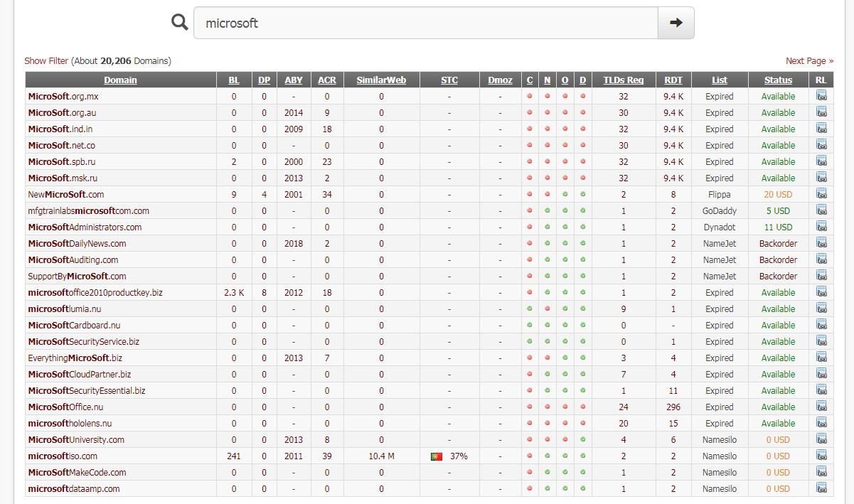Image resolution: width=854 pixels, height=504 pixels.
Task: Click the 241 BL value for microsoftiso.com
Action: pyautogui.click(x=234, y=456)
